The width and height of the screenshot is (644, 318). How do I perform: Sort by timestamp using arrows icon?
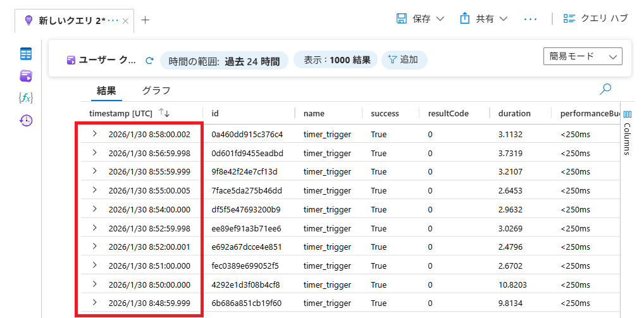point(164,113)
